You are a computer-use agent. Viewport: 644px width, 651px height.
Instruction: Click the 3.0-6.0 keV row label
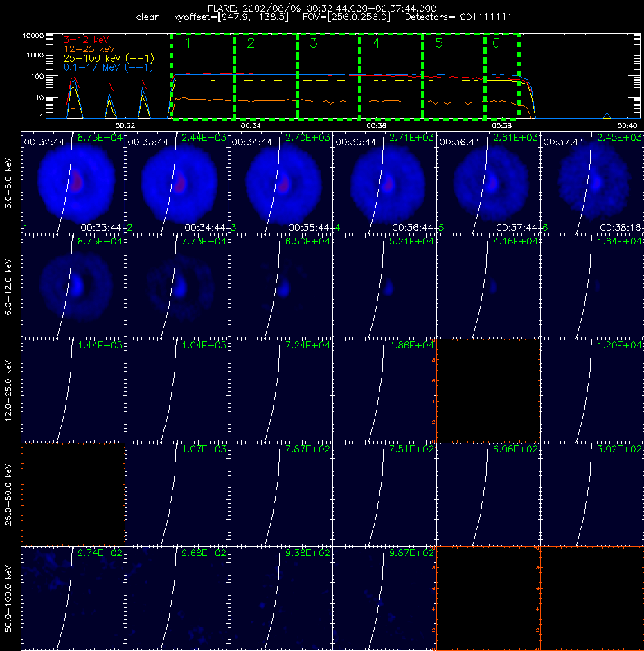(8, 183)
